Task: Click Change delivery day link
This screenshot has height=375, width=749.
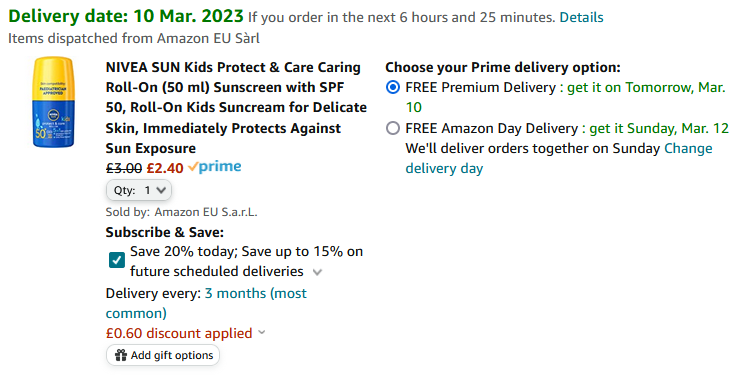Action: 559,158
